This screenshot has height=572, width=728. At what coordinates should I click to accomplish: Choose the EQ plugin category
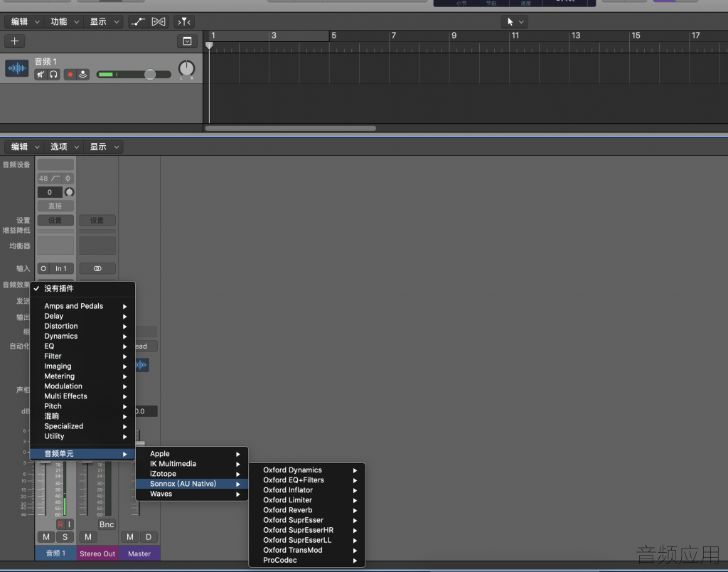click(82, 346)
